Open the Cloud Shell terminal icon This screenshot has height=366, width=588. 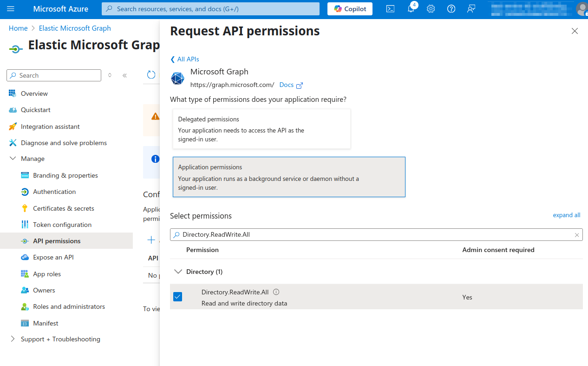(x=390, y=8)
